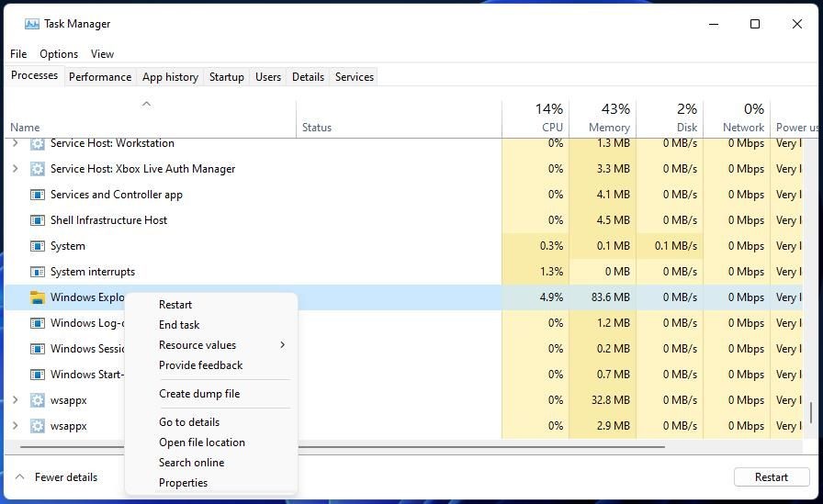Screen dimensions: 823x504
Task: Click the 1.3% CPU cell for System interrupts
Action: click(536, 272)
